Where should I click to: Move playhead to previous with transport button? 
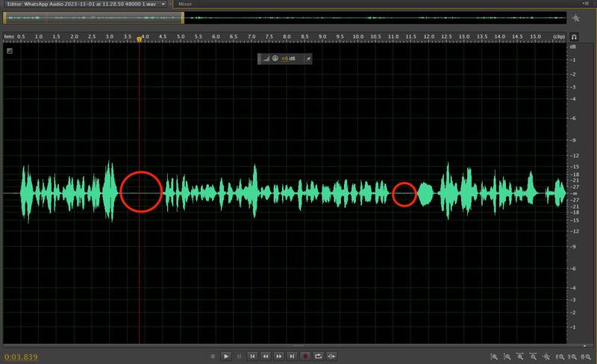coord(252,357)
